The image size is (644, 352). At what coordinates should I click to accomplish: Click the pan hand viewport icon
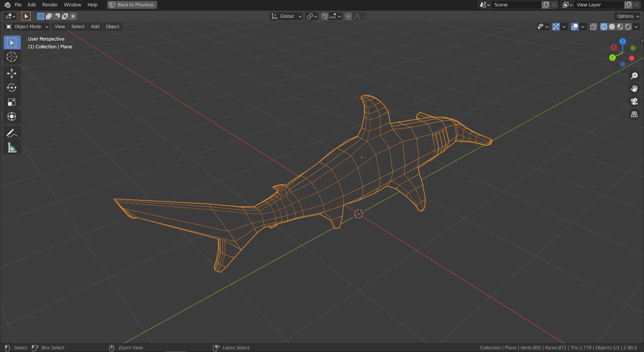click(x=634, y=89)
